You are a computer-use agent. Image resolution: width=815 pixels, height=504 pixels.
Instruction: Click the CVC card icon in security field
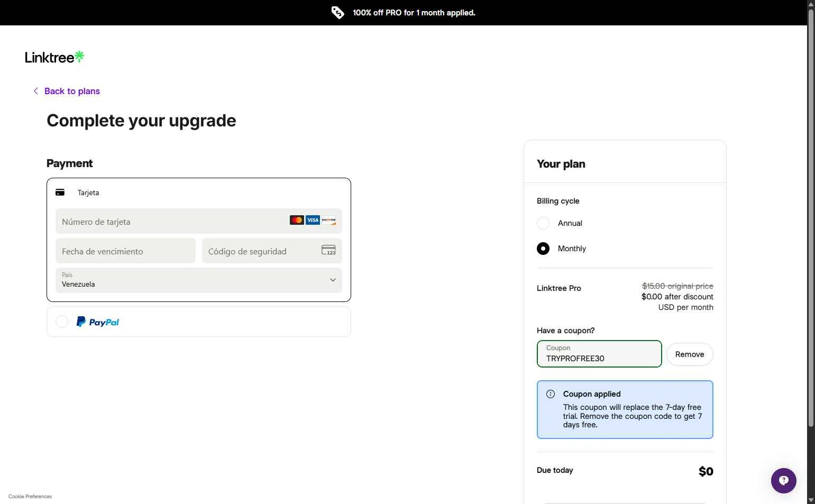tap(328, 250)
